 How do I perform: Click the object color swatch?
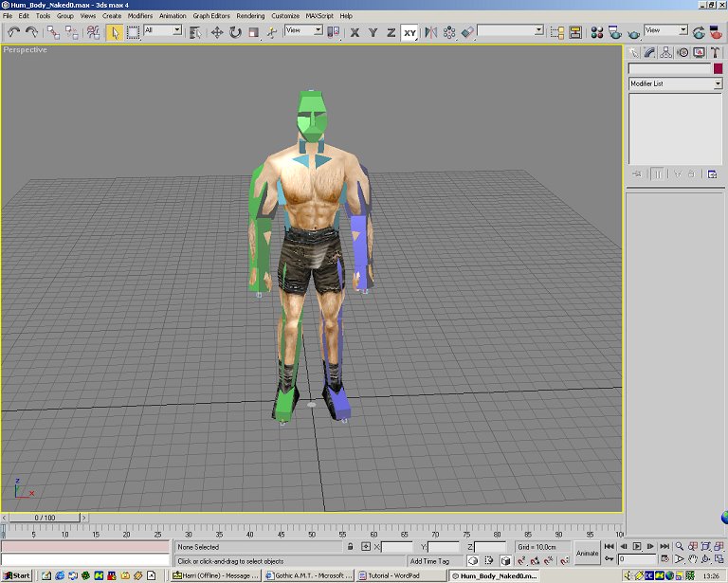(x=716, y=69)
